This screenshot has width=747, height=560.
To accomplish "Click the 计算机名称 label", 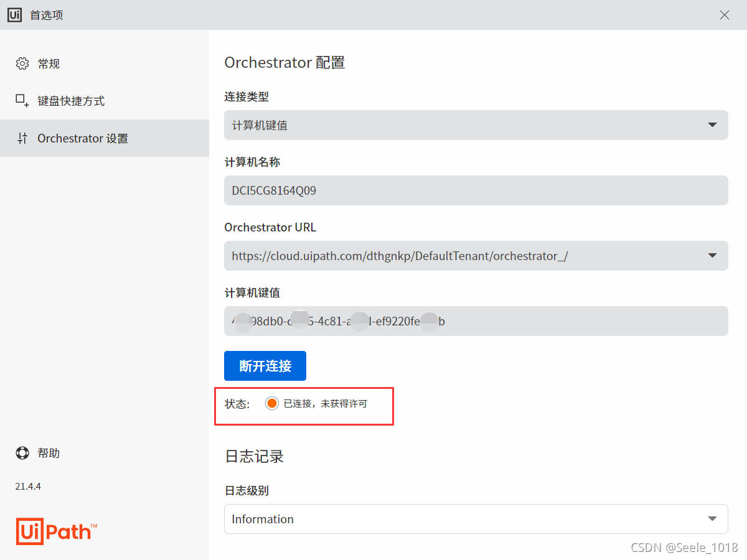I will (252, 162).
